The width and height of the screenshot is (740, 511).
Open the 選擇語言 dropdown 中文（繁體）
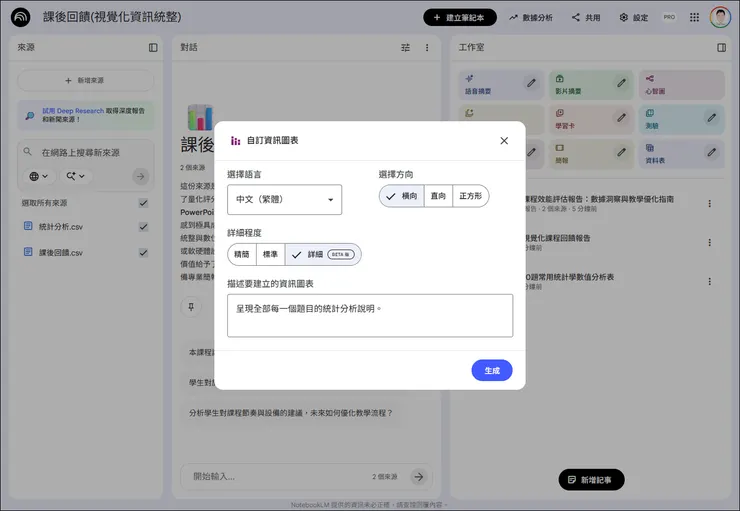(x=285, y=200)
